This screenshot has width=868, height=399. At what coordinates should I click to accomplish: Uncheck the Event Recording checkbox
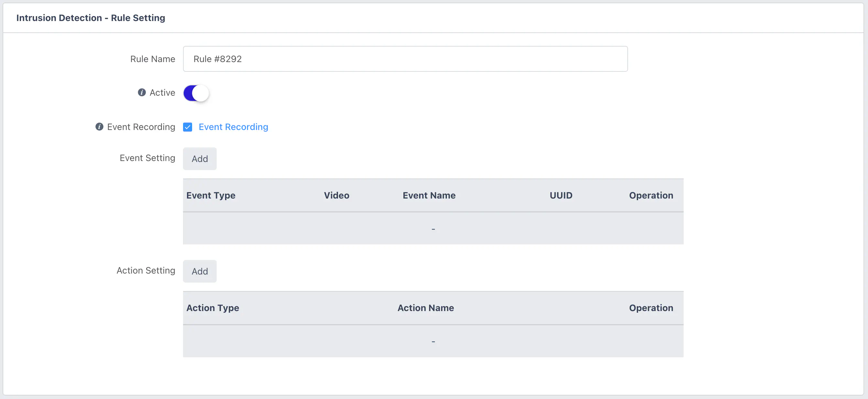[188, 127]
